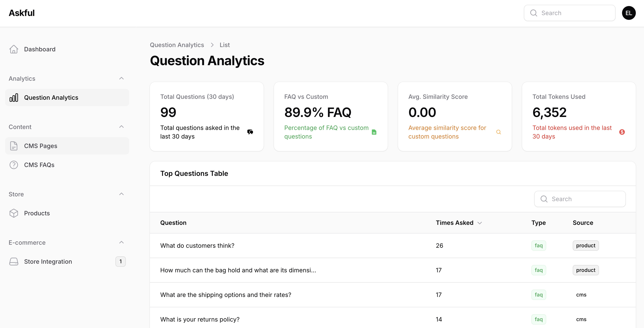Collapse the Store sidebar group
Image resolution: width=644 pixels, height=328 pixels.
click(121, 194)
